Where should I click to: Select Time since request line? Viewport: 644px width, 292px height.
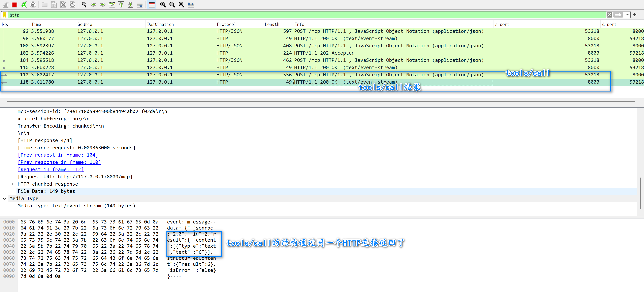(76, 148)
